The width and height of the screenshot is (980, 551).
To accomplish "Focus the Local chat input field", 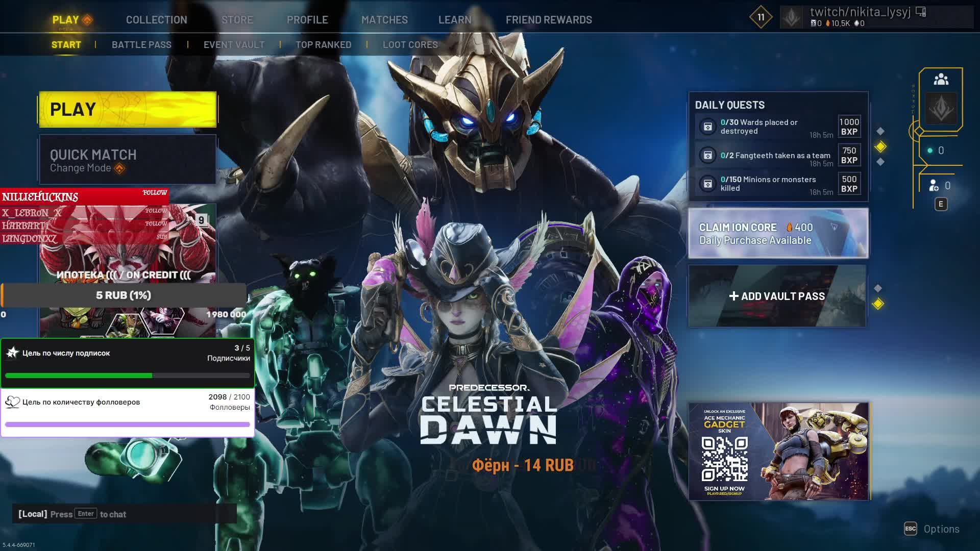I will click(x=125, y=514).
